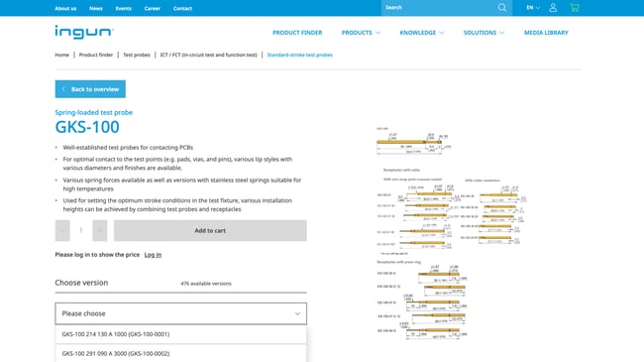Open the user account icon

click(x=553, y=8)
